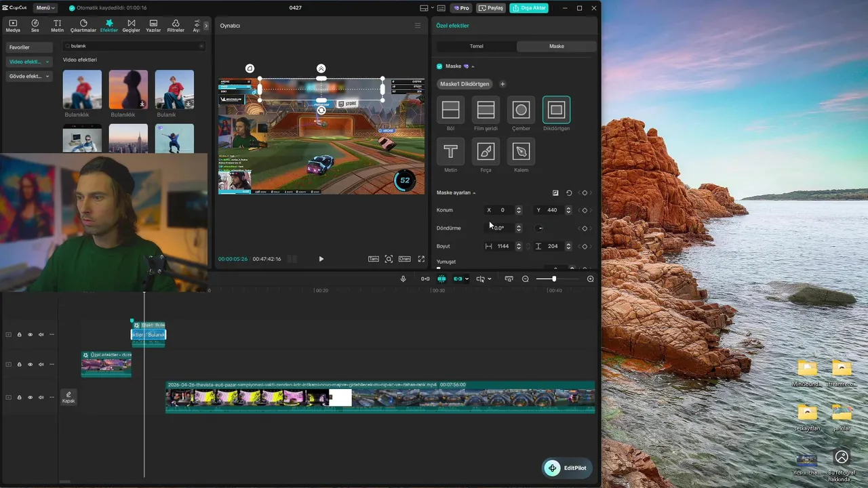
Task: Lock the top effect track
Action: [19, 334]
